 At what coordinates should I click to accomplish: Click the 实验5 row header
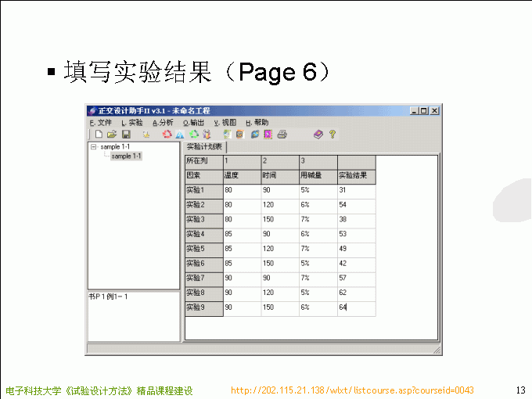tap(203, 250)
